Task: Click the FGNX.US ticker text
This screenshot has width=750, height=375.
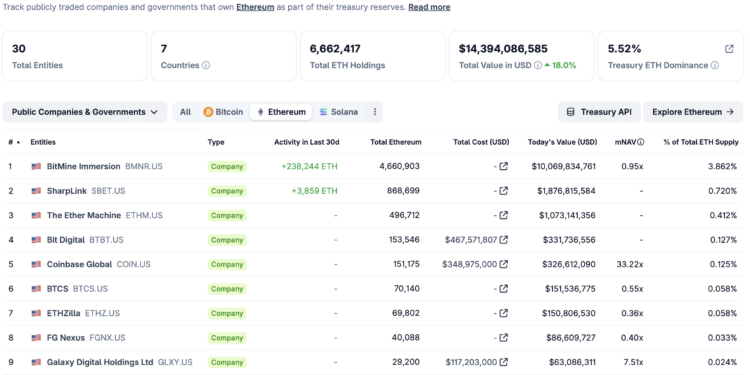Action: pyautogui.click(x=107, y=338)
